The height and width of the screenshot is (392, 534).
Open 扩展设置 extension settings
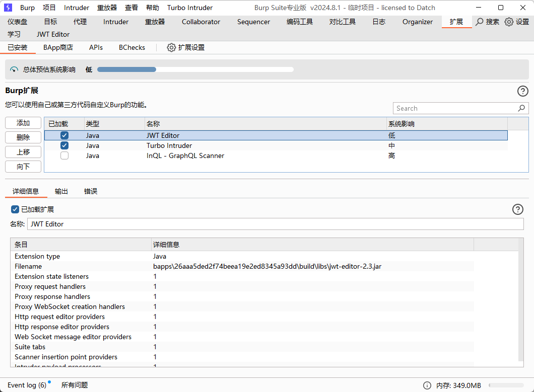(186, 48)
